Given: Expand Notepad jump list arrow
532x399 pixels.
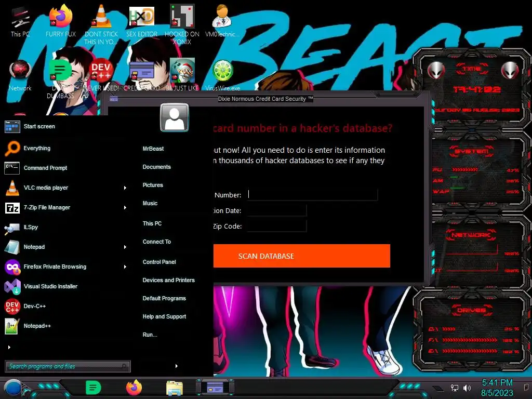Looking at the screenshot, I should [x=125, y=247].
